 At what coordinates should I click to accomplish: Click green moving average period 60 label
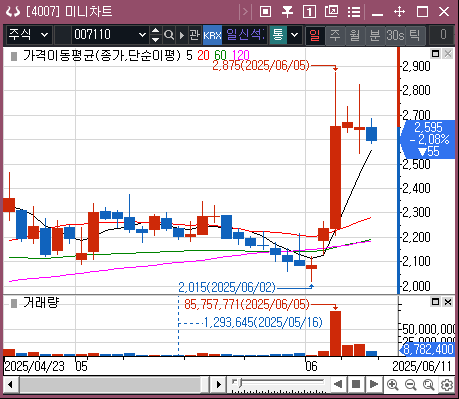pos(221,55)
